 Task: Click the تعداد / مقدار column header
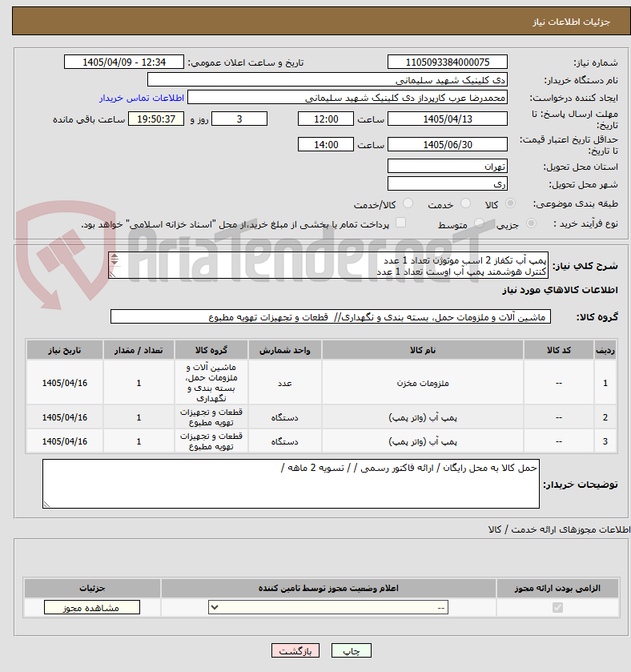coord(139,350)
